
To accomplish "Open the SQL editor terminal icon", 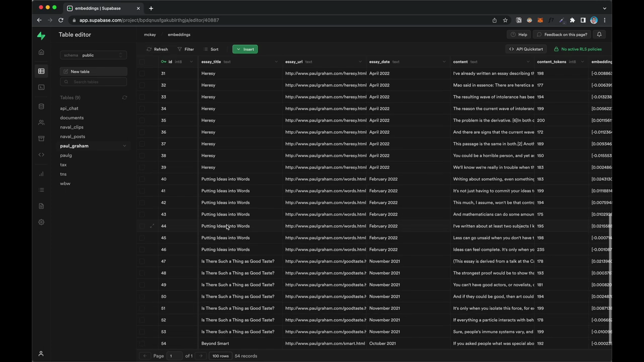I will pyautogui.click(x=41, y=87).
